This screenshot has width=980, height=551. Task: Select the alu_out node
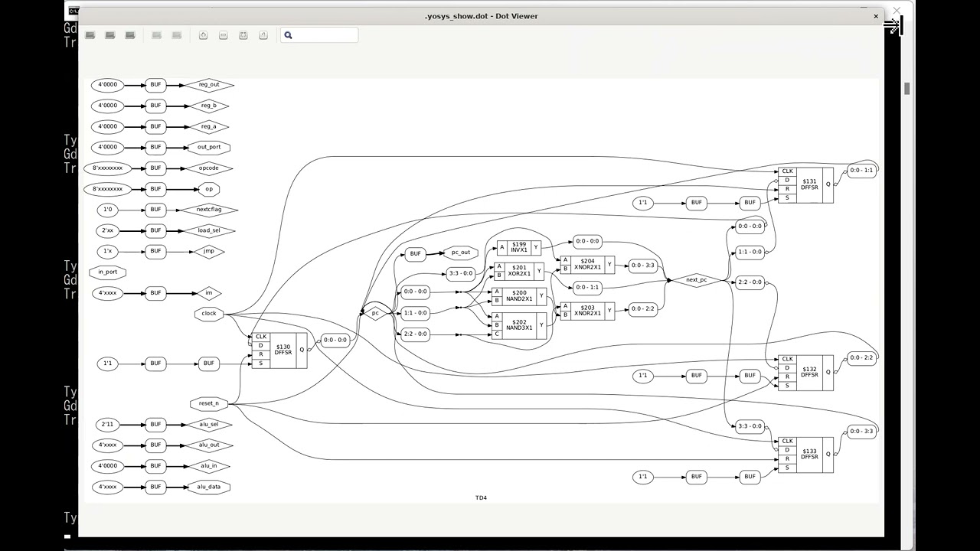click(209, 445)
